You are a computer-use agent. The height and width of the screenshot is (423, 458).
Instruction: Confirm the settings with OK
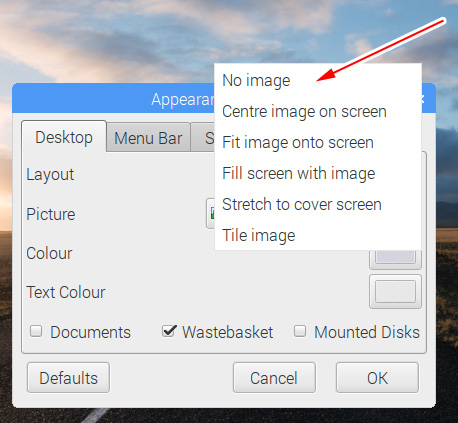click(377, 378)
